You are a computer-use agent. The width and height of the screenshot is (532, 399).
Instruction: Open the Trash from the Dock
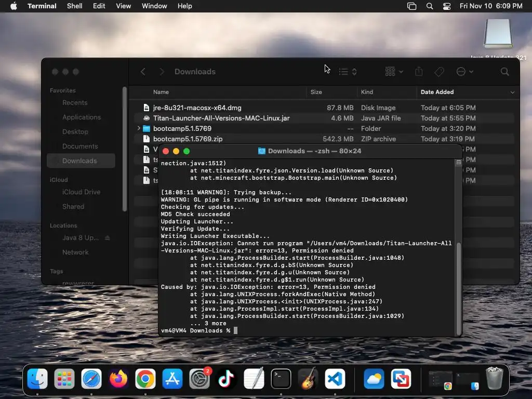pos(494,378)
